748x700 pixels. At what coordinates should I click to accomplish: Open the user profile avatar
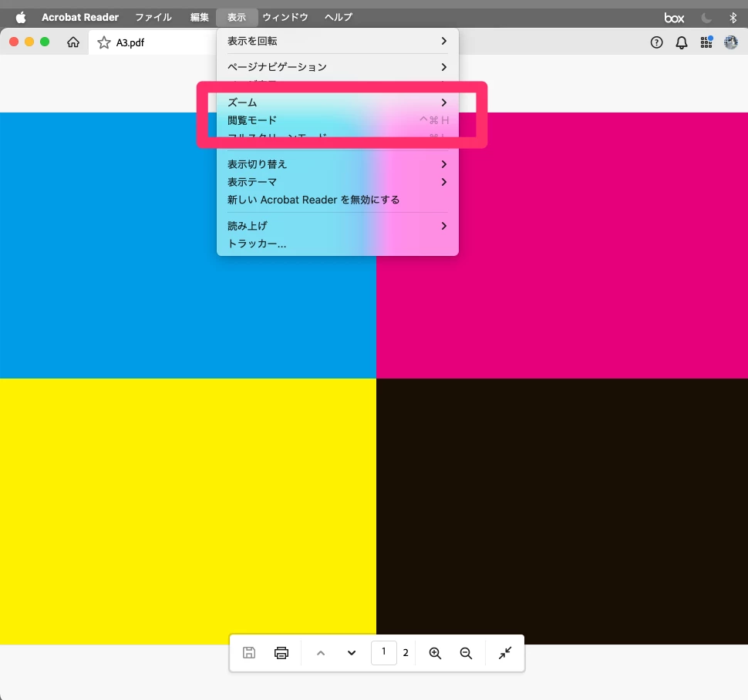coord(731,42)
